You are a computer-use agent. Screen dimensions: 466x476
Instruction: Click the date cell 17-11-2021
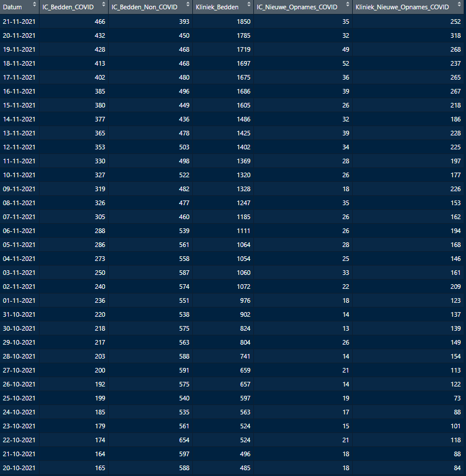pyautogui.click(x=19, y=77)
